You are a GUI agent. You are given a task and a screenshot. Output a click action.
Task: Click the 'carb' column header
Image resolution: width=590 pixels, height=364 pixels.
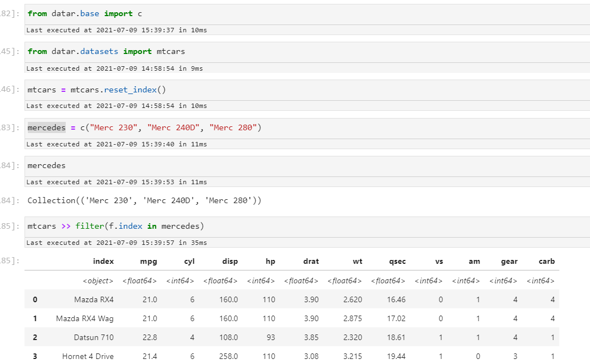(547, 262)
